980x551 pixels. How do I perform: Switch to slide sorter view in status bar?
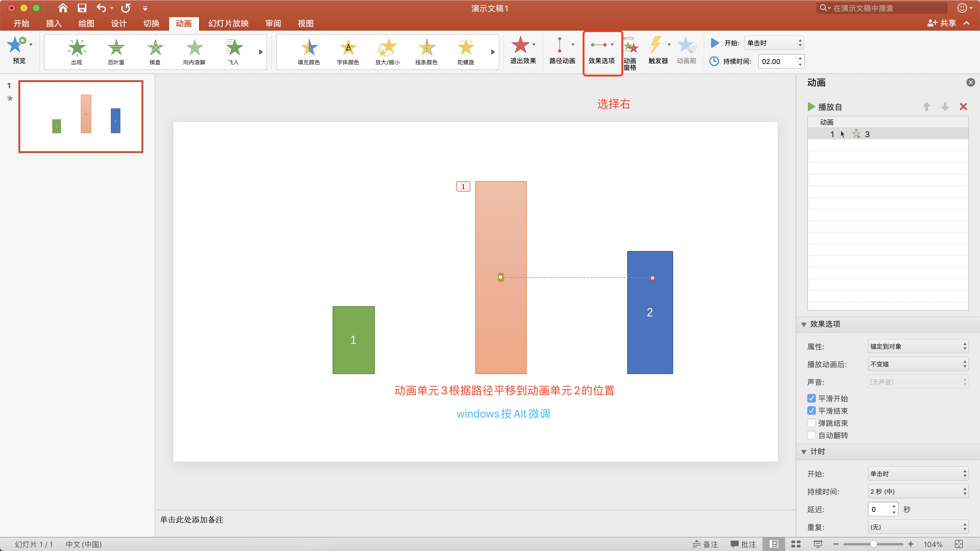tap(796, 544)
